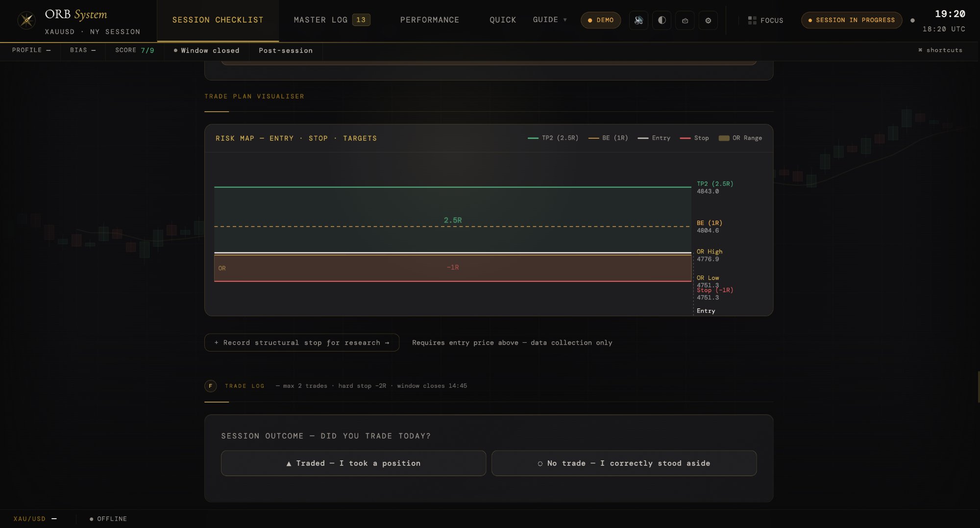
Task: Click the circled F Trade Log badge
Action: 211,386
